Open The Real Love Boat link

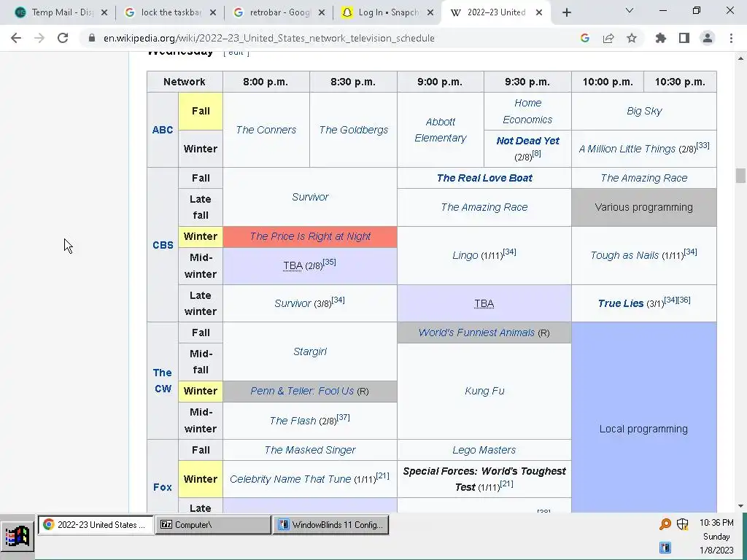pos(484,178)
